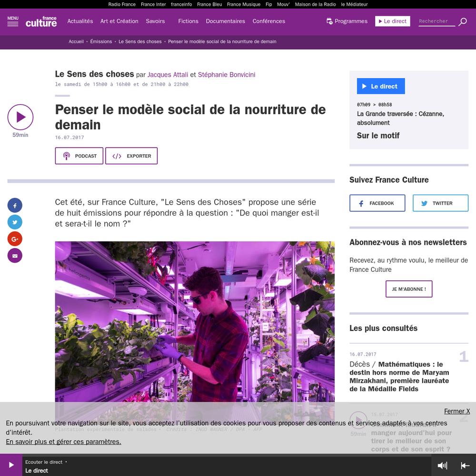Open Jacques Attali author link
This screenshot has height=476, width=476.
click(168, 75)
